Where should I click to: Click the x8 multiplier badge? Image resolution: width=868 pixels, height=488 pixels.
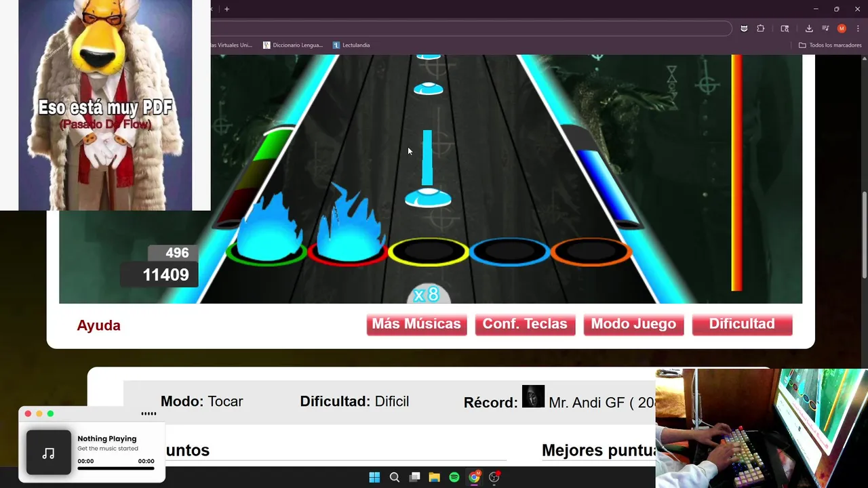click(428, 294)
